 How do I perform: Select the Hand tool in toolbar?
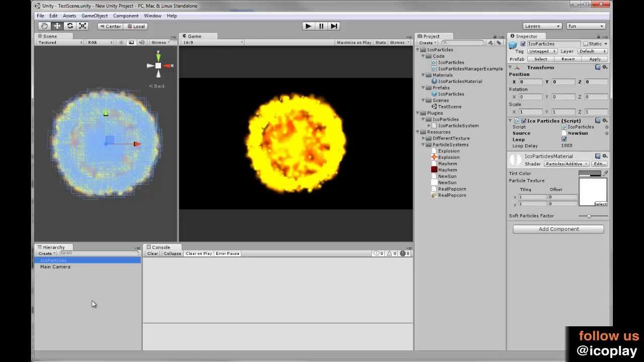[44, 26]
